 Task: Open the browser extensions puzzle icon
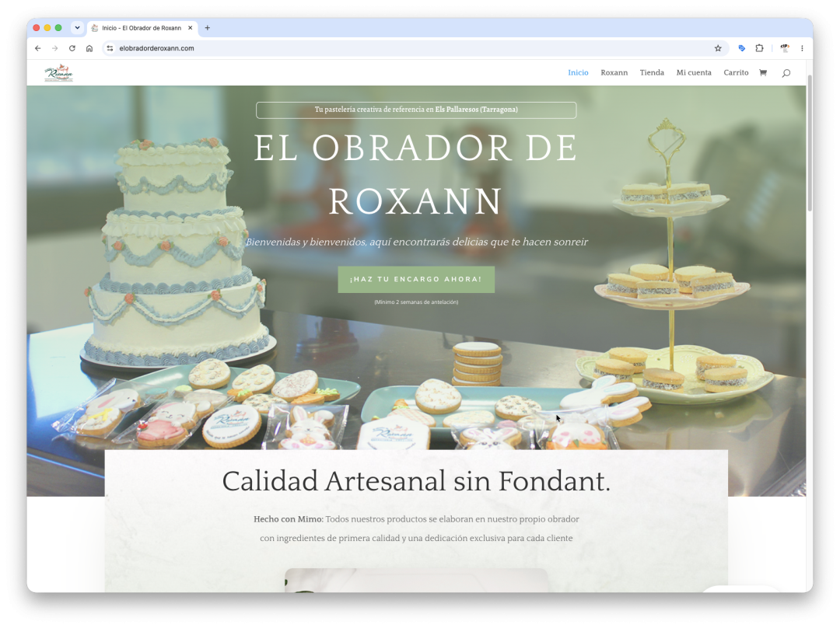pos(759,48)
